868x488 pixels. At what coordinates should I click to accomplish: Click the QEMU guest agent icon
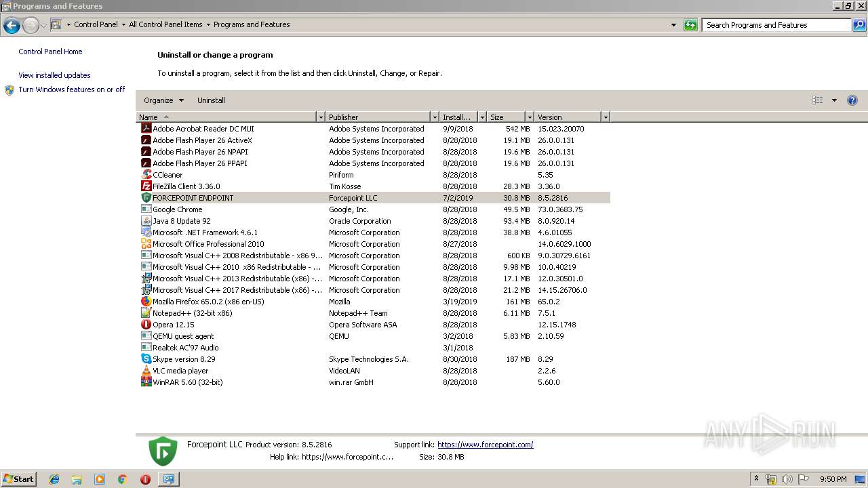click(x=146, y=335)
